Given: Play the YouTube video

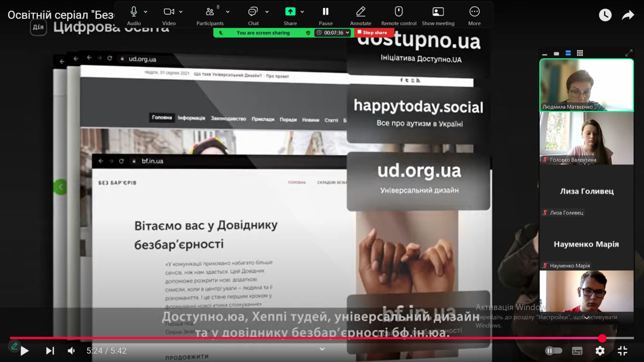Looking at the screenshot, I should point(25,351).
